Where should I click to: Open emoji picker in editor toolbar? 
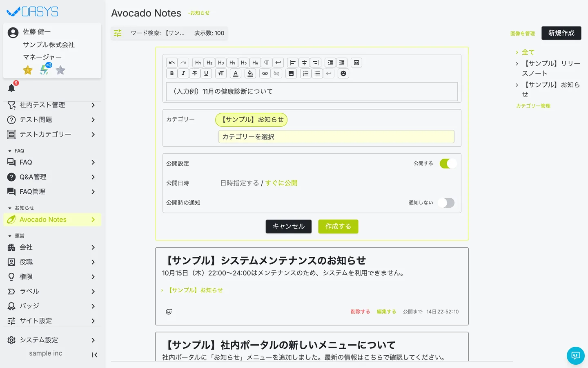[x=343, y=74]
